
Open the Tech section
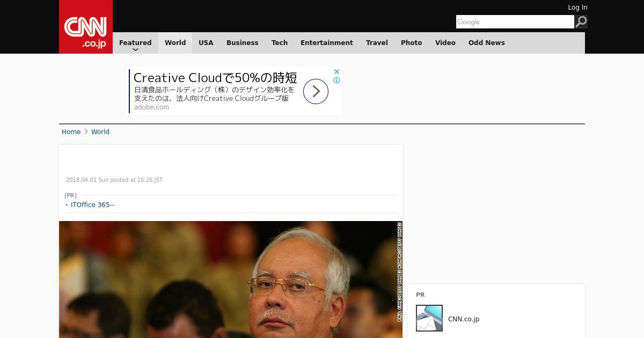[280, 43]
